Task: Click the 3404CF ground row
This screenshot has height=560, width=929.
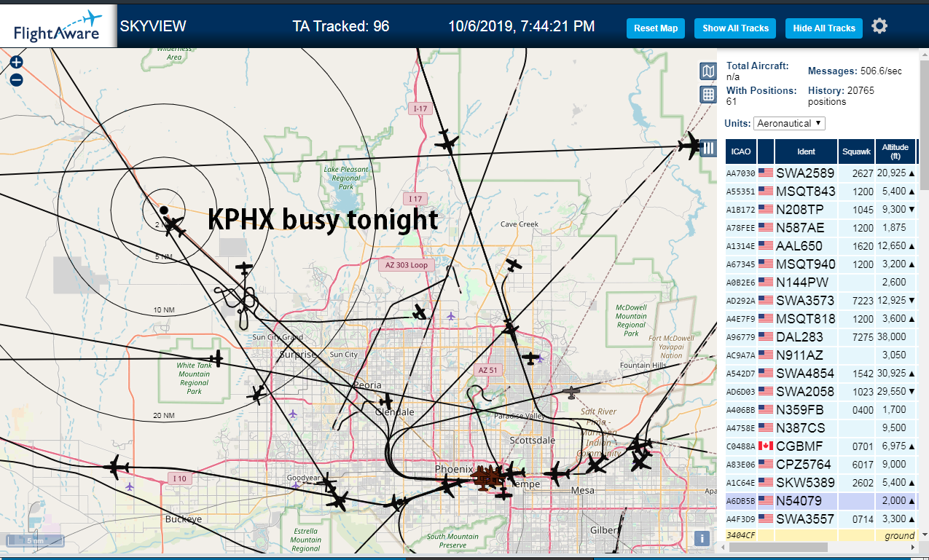Action: pos(821,535)
